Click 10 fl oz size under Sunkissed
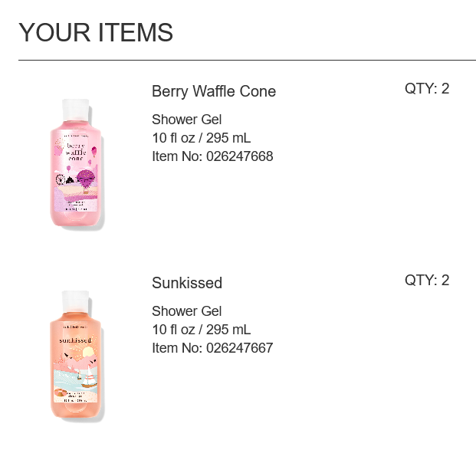The image size is (476, 460). coord(201,330)
